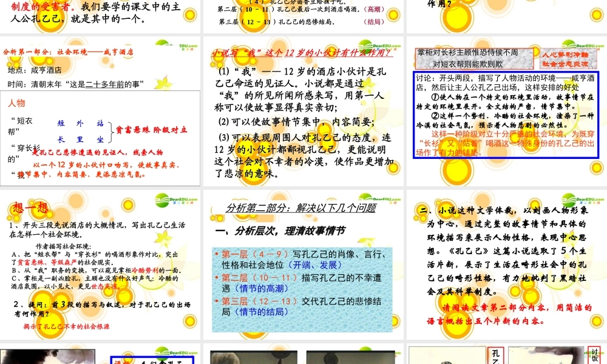Click point (3) 可以表现周围人对孔乙己的态度

pos(304,155)
